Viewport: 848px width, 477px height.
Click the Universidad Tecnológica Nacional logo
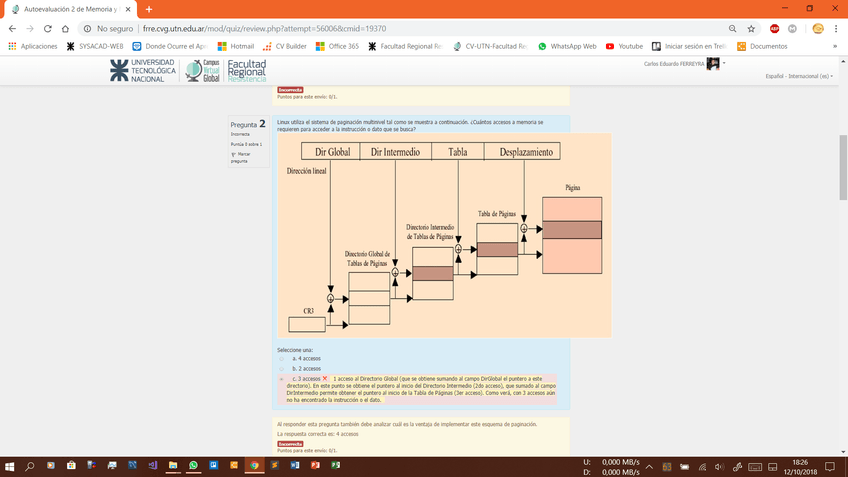coord(143,71)
